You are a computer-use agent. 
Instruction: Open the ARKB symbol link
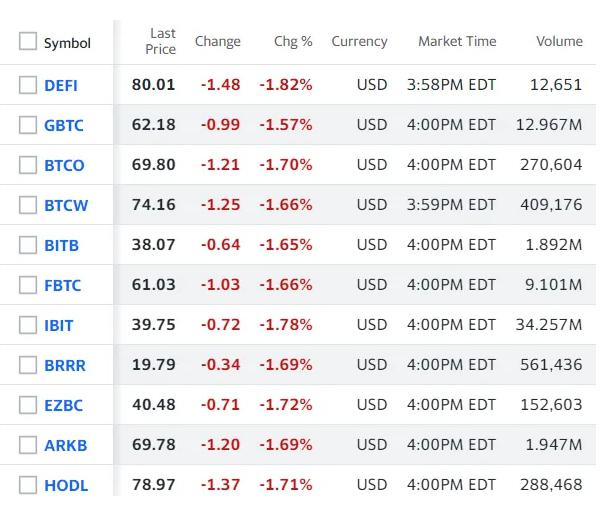[65, 445]
